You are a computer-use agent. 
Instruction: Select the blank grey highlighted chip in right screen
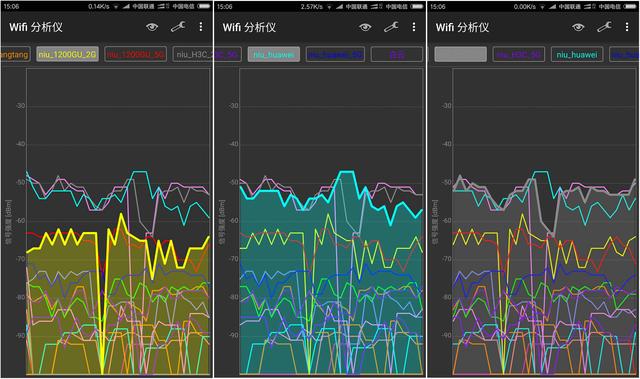[x=460, y=54]
